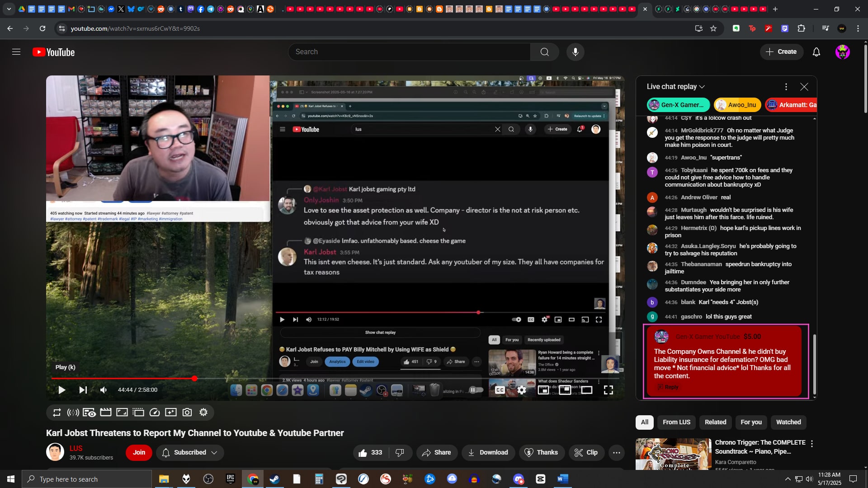Open the extension options gear below the video
868x488 pixels.
tap(203, 413)
